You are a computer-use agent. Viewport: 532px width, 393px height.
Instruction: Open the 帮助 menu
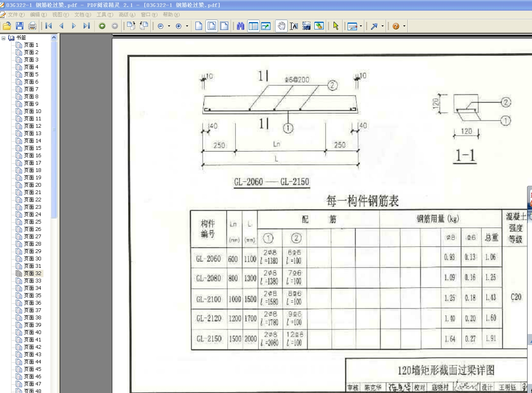(x=171, y=15)
